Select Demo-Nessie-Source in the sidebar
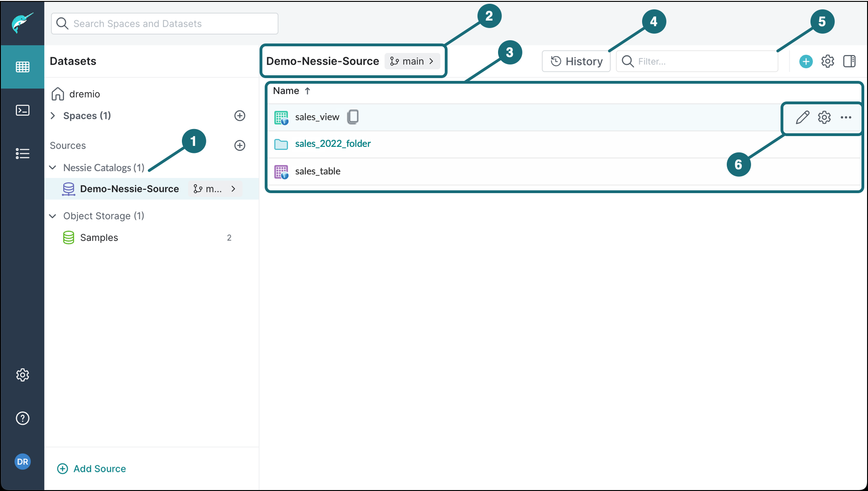The image size is (868, 491). point(129,189)
